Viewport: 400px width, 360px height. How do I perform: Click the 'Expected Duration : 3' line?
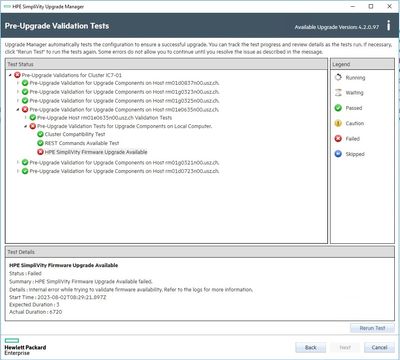34,305
